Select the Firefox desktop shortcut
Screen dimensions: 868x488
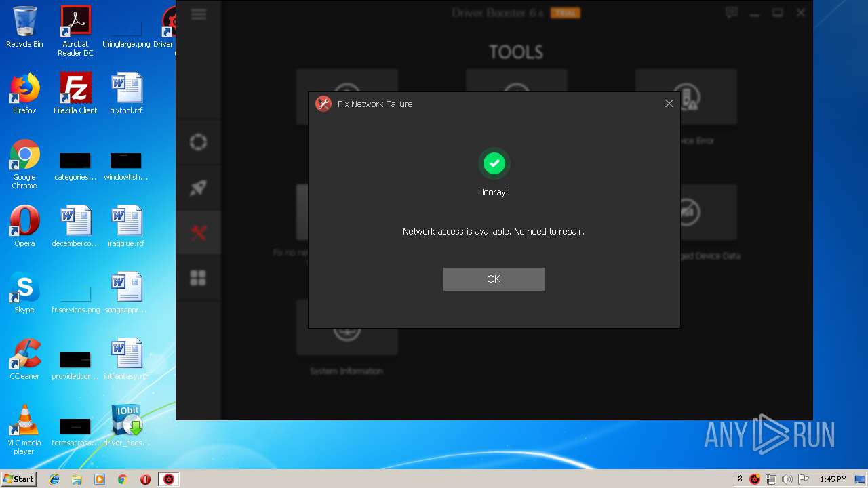point(24,94)
